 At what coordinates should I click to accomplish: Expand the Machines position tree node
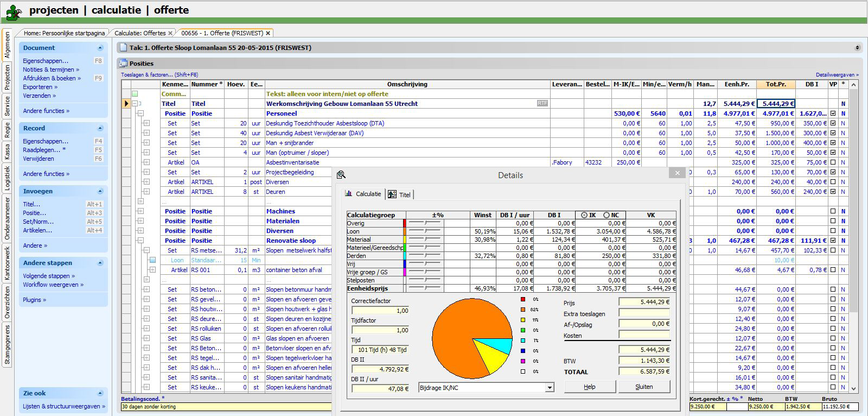(x=140, y=211)
